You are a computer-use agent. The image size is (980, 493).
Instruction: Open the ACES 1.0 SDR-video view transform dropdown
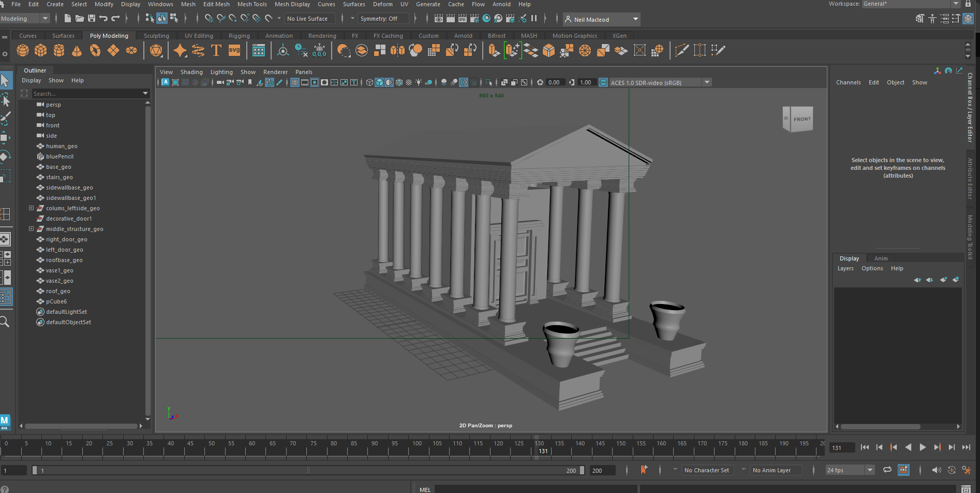coord(660,82)
